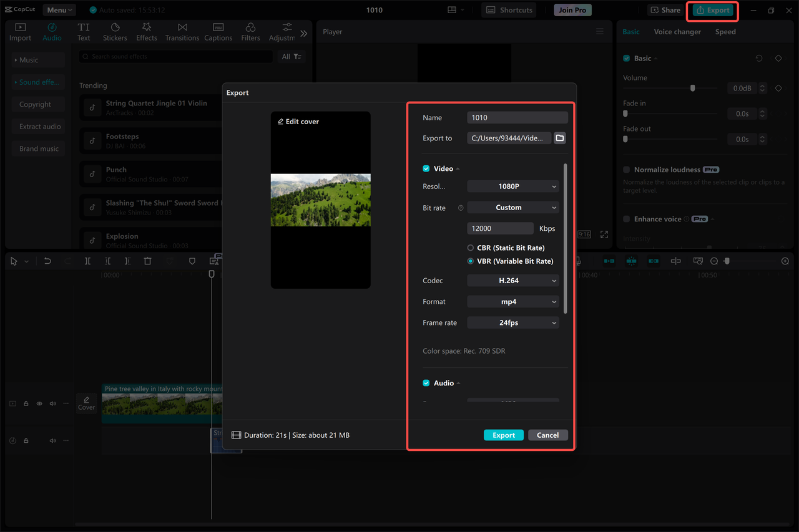Click the Magnifier zoom-in icon on the timeline

coord(785,261)
